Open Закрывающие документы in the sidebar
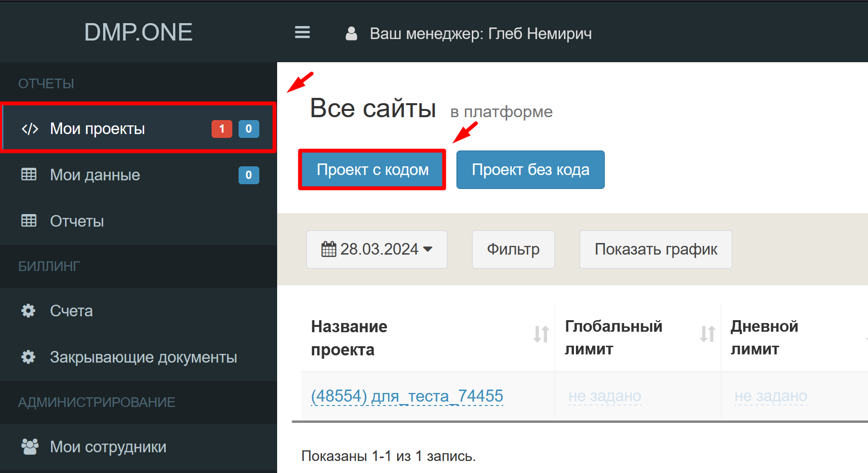 (x=138, y=357)
